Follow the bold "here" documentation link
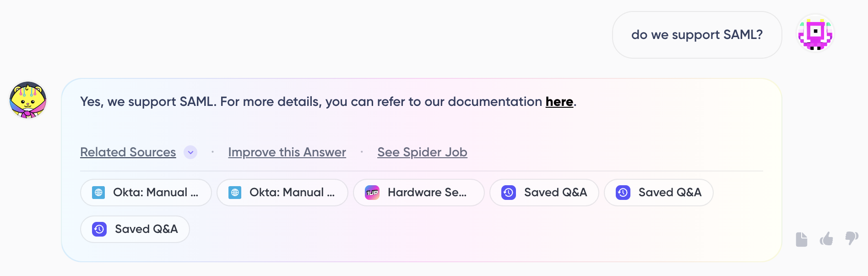 pos(559,102)
